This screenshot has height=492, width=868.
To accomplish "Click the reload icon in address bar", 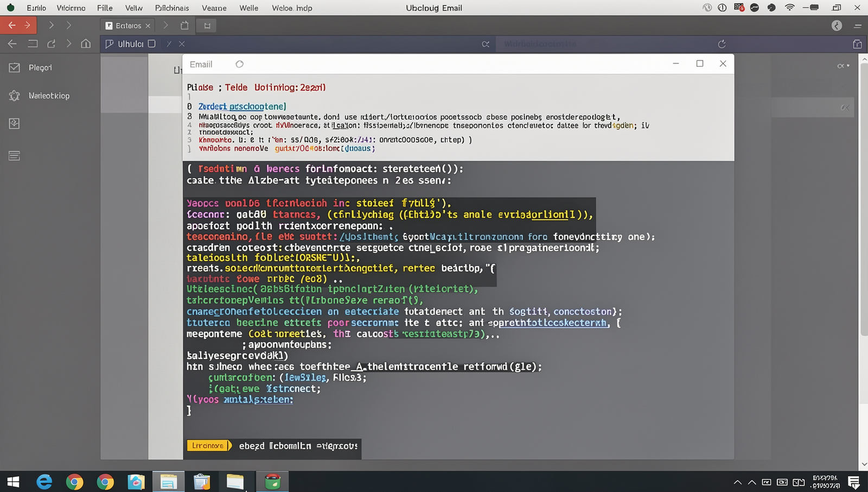I will [x=722, y=44].
